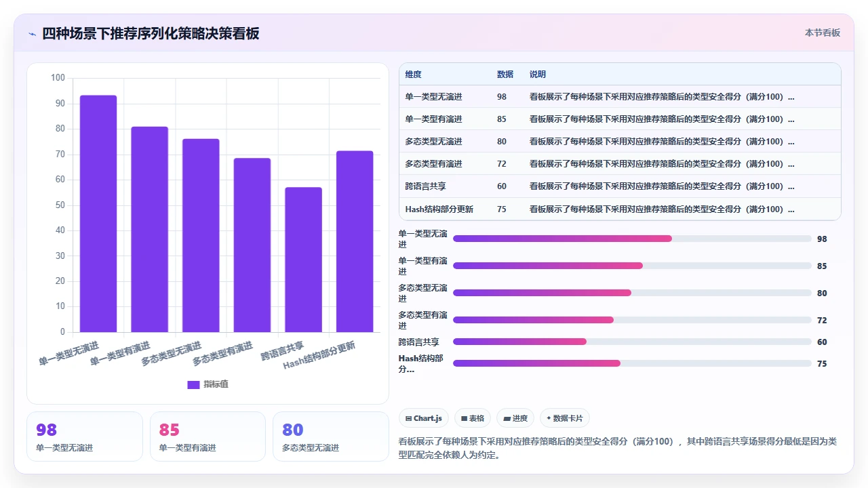Open the 98 单一类型无演进 data card
868x488 pixels.
click(x=85, y=436)
